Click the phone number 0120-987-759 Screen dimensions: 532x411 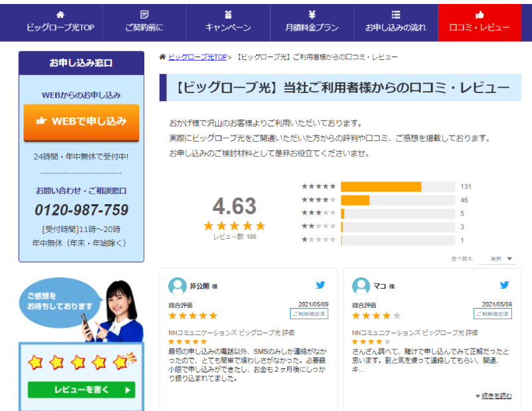coord(81,209)
